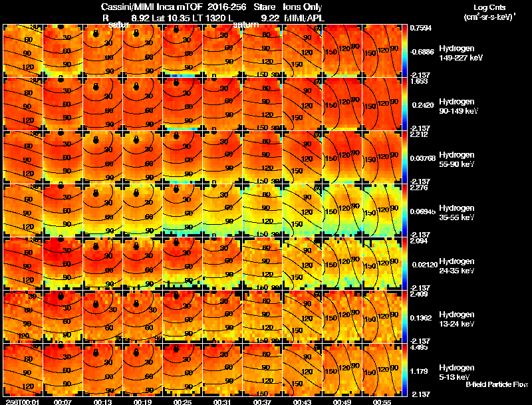The height and width of the screenshot is (405, 532).
Task: Pick the color scale beside Hydrogen 55-90 keV
Action: point(404,157)
